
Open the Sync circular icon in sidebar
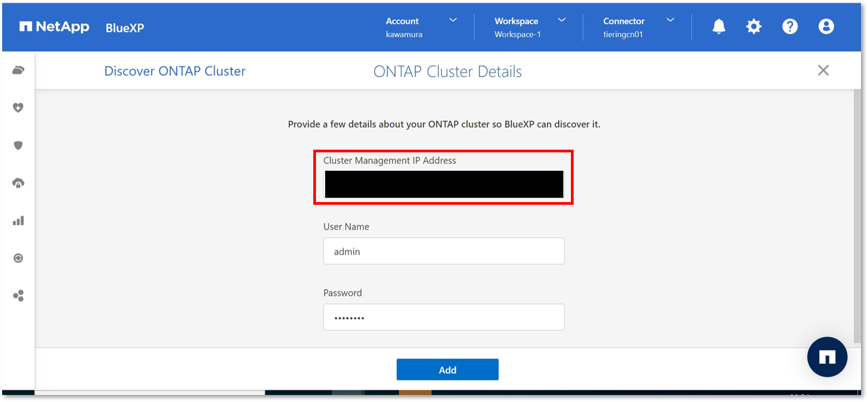pos(18,258)
